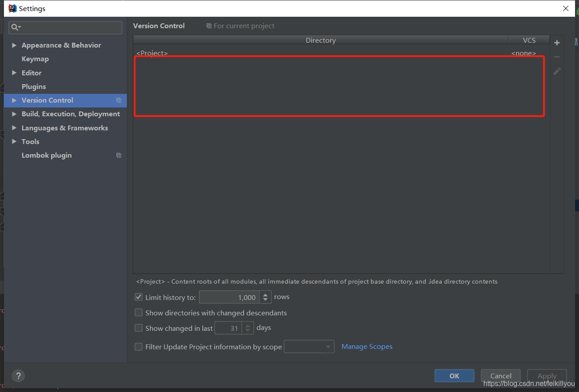Click the 'For current project' indicator icon
The image size is (579, 392).
[x=209, y=26]
